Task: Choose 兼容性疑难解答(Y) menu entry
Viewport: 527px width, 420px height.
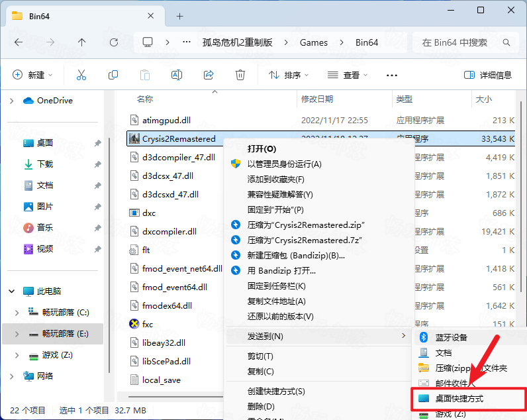Action: 280,194
